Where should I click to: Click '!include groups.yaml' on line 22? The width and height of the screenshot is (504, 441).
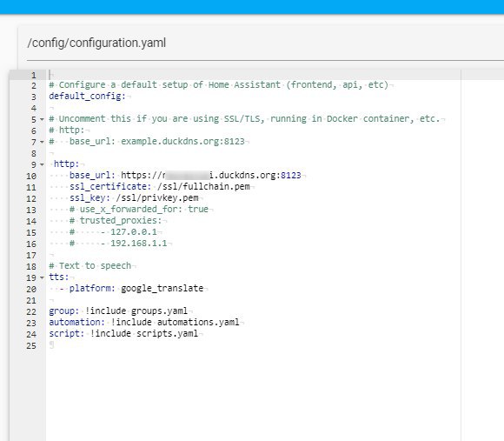pyautogui.click(x=136, y=311)
